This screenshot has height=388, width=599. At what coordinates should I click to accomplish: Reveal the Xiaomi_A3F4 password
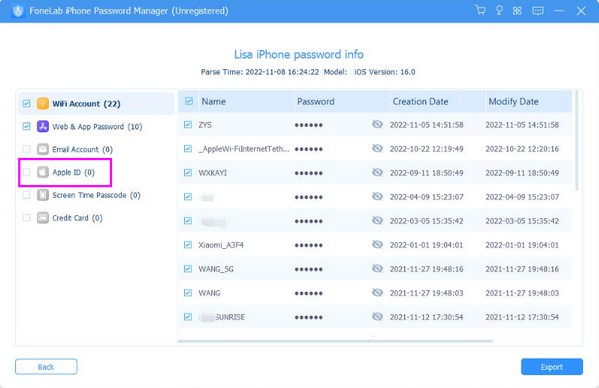click(377, 245)
